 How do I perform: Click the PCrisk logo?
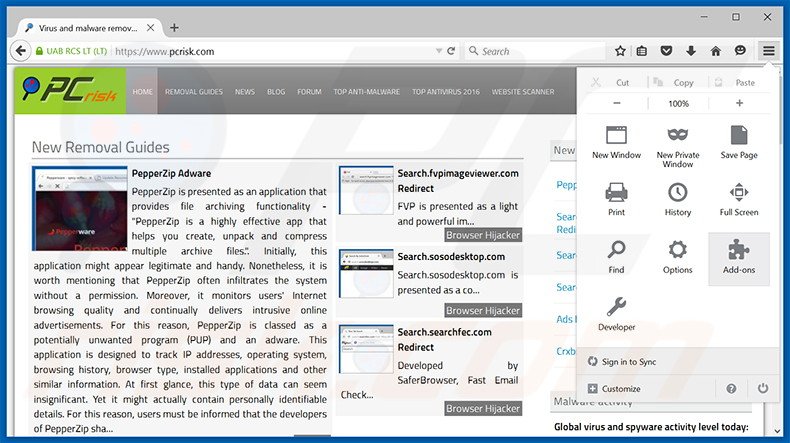pos(70,91)
